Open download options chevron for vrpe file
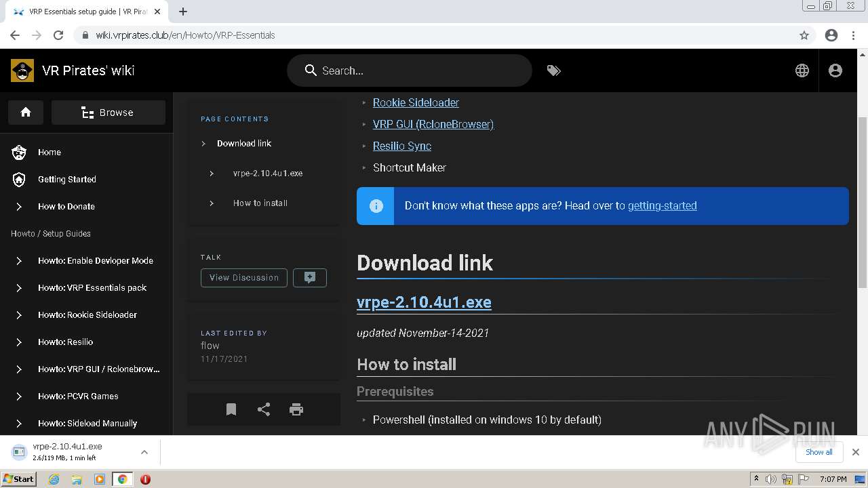 pos(144,452)
